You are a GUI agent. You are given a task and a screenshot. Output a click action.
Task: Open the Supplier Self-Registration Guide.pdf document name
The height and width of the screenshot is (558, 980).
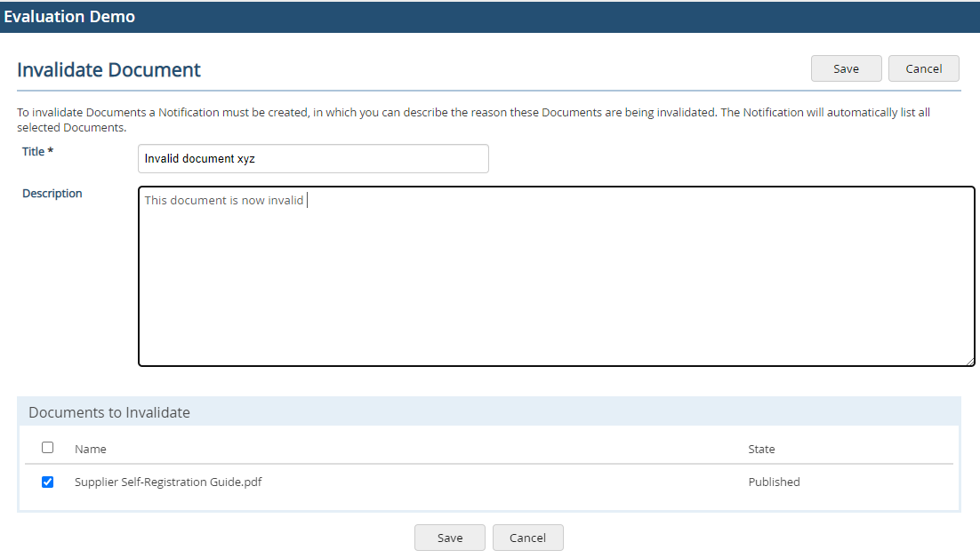(166, 482)
